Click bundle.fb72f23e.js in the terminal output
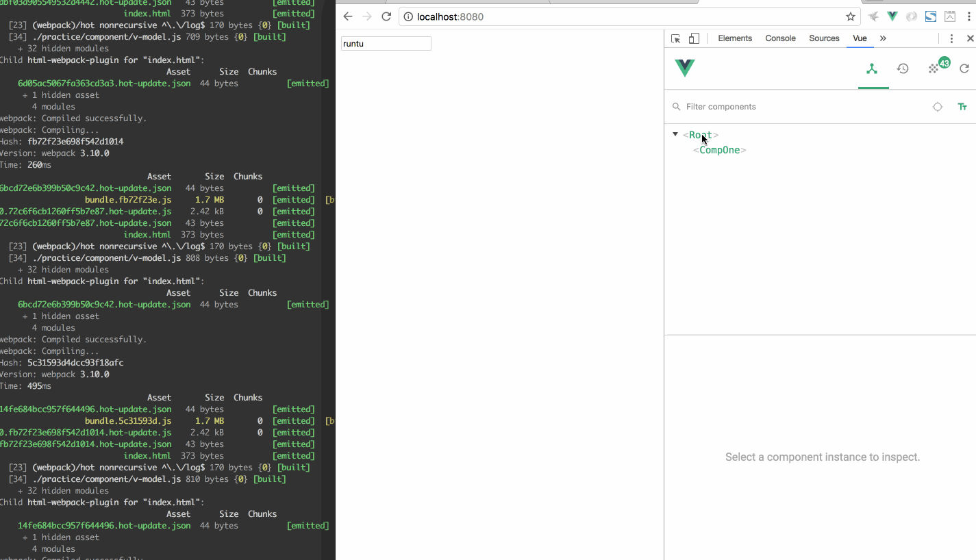 [x=128, y=200]
